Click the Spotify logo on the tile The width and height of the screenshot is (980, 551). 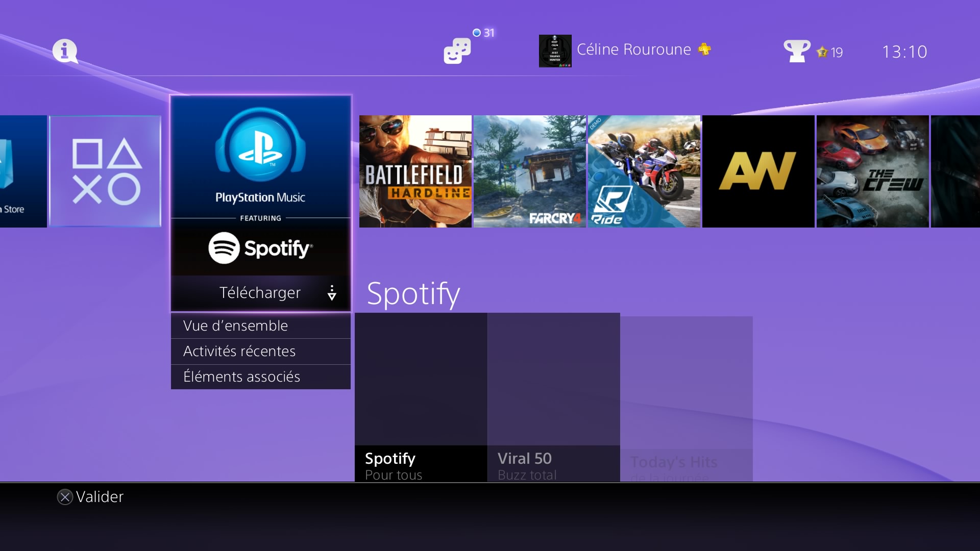click(260, 248)
